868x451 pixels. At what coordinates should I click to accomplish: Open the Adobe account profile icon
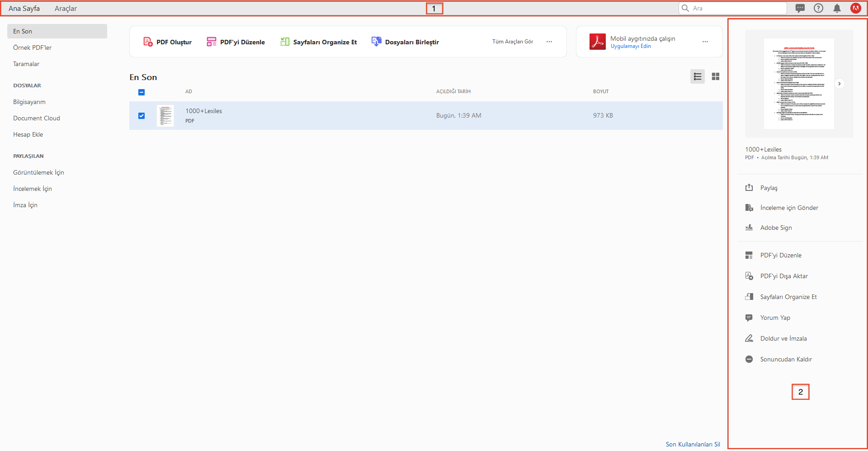point(856,8)
